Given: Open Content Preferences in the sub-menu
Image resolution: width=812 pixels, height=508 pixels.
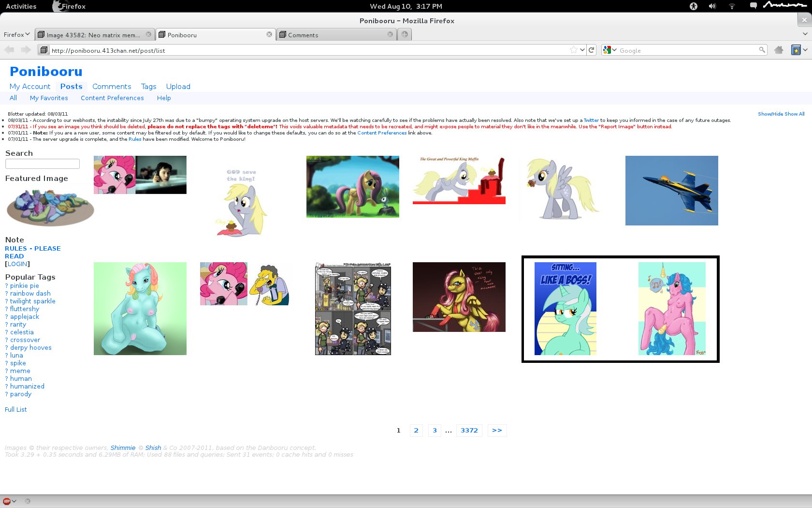Looking at the screenshot, I should 112,98.
